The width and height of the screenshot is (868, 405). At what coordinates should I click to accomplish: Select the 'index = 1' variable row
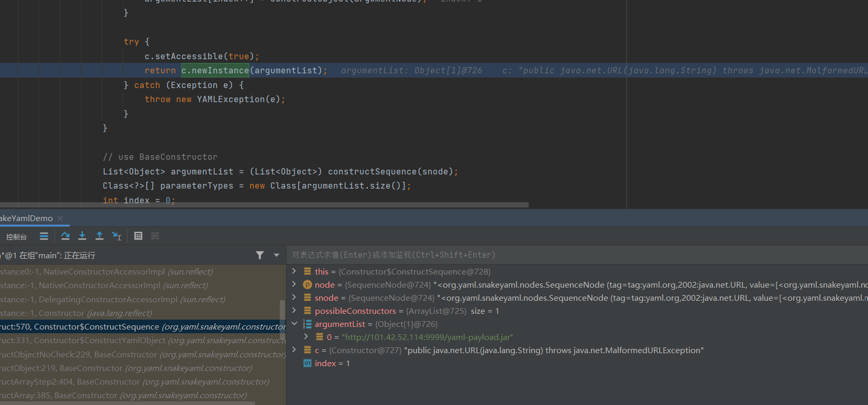577,363
